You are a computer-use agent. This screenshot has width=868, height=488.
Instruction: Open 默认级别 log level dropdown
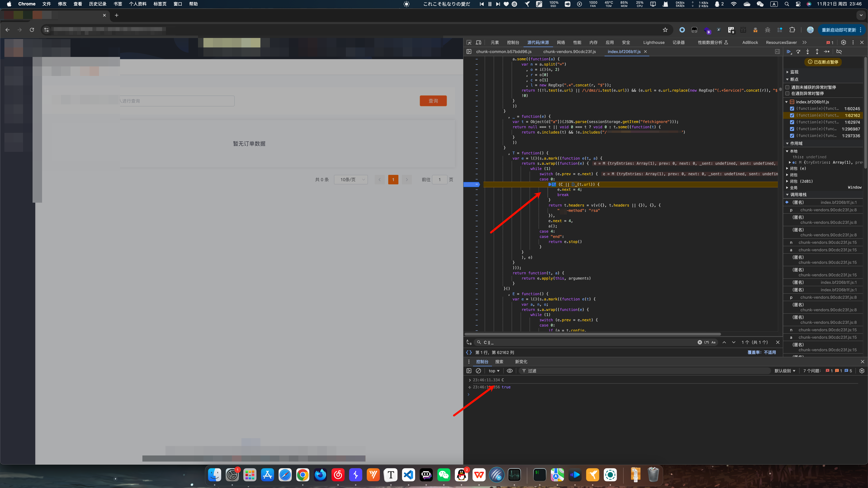coord(785,371)
